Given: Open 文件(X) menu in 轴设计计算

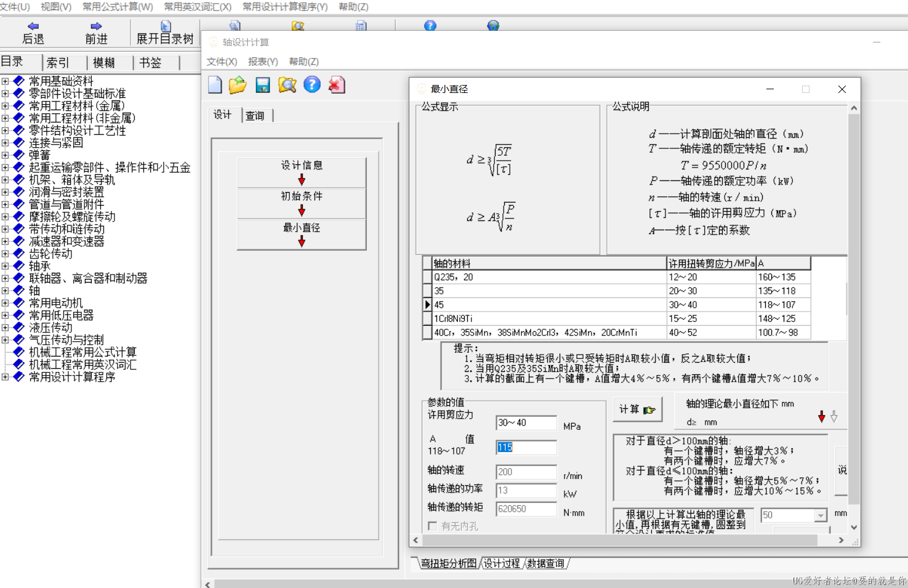Looking at the screenshot, I should [x=222, y=62].
